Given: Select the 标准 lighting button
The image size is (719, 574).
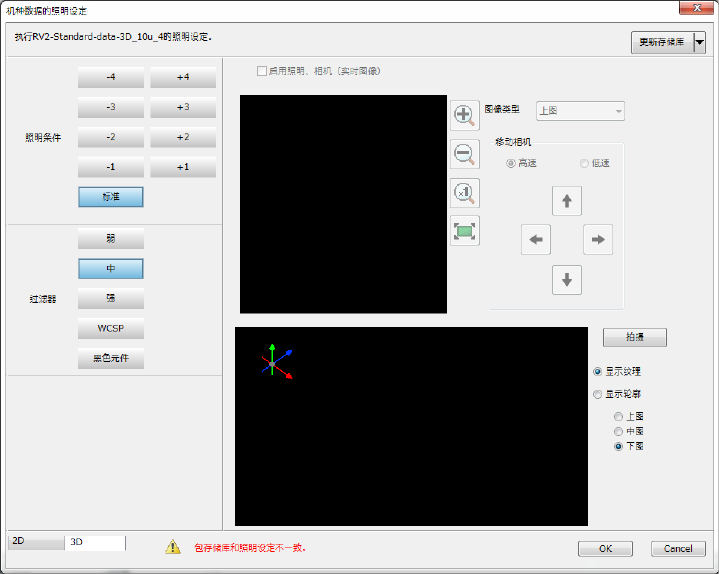Looking at the screenshot, I should tap(111, 197).
